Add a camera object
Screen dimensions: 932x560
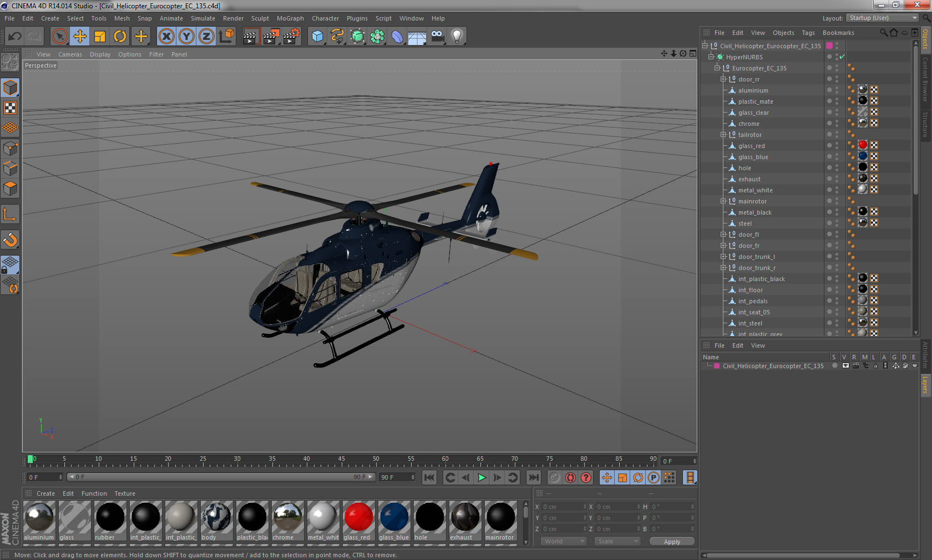coord(437,37)
